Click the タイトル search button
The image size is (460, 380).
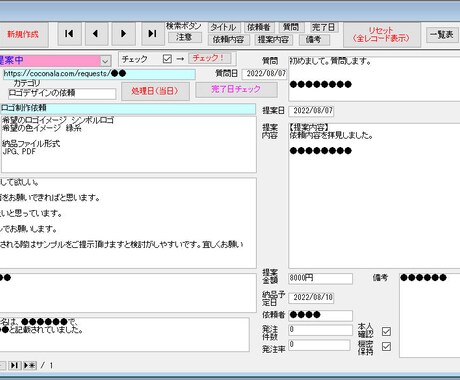point(224,27)
